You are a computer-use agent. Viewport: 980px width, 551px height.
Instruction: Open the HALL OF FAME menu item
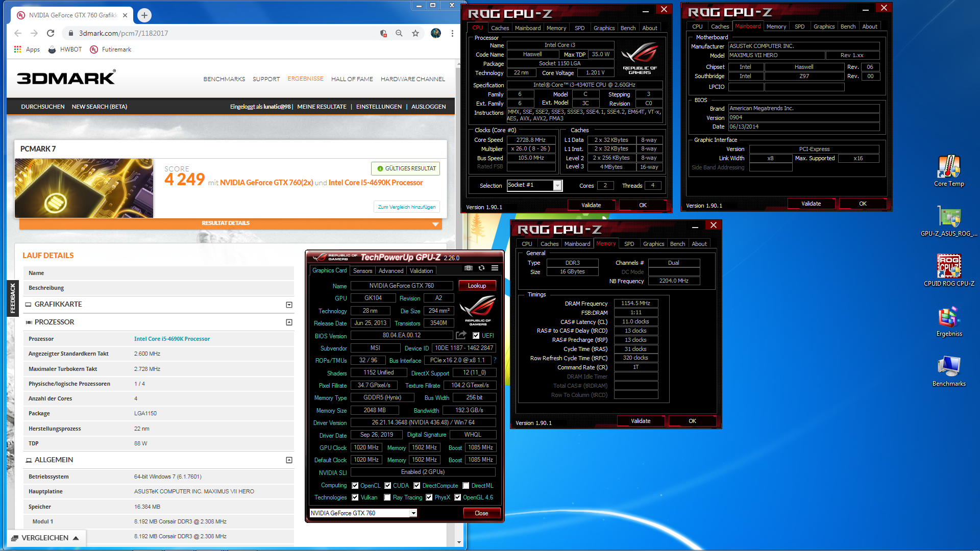[x=352, y=79]
